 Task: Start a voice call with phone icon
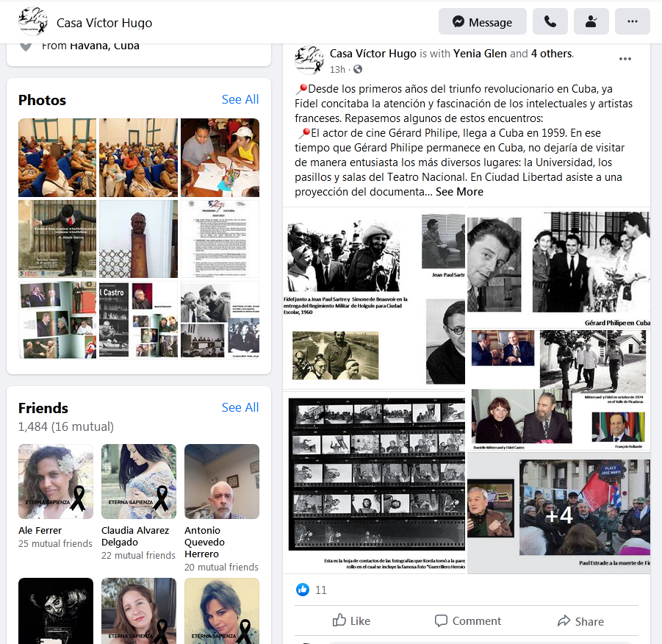pyautogui.click(x=550, y=21)
